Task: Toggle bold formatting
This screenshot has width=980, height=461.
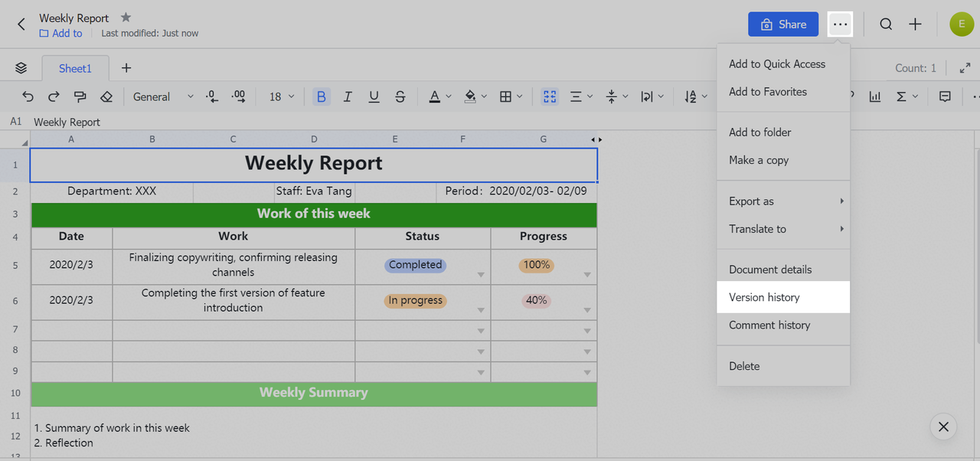Action: [x=321, y=96]
